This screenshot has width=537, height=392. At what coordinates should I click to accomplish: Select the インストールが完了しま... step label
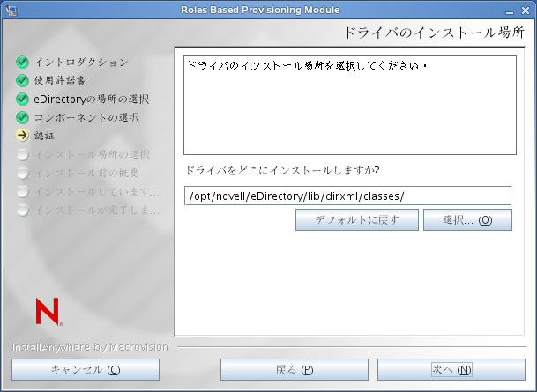97,210
